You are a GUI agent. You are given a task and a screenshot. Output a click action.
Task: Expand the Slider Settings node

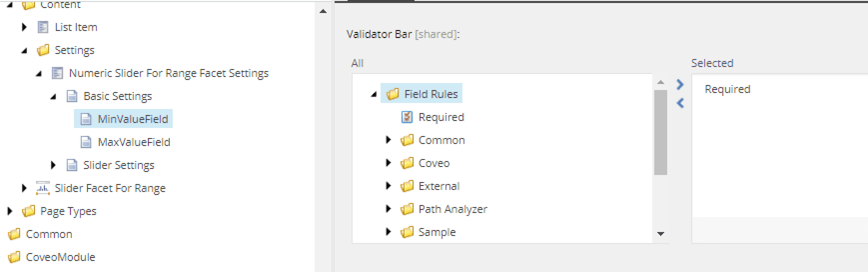tap(53, 165)
